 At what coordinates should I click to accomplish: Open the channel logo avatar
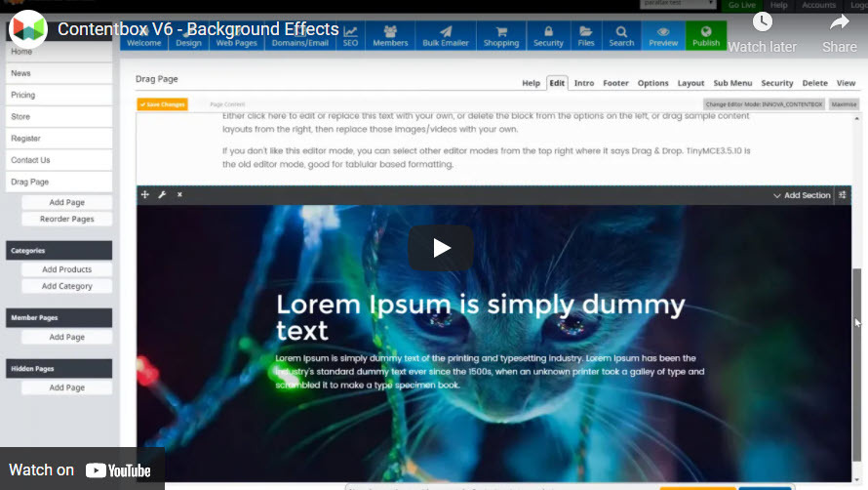28,27
